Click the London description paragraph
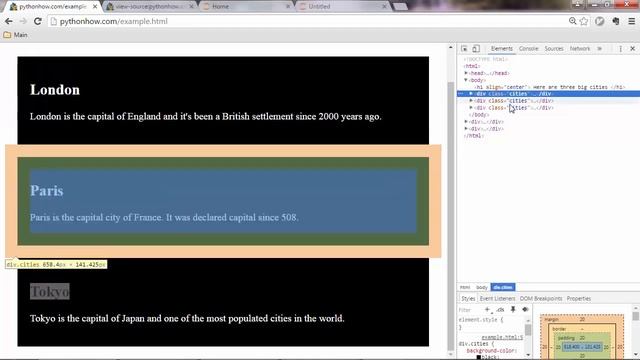 (x=205, y=117)
